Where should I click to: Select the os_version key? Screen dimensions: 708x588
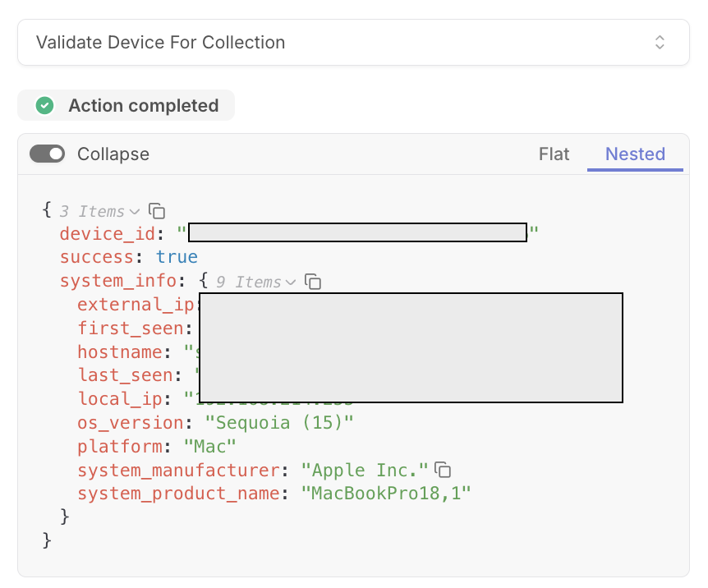click(131, 423)
